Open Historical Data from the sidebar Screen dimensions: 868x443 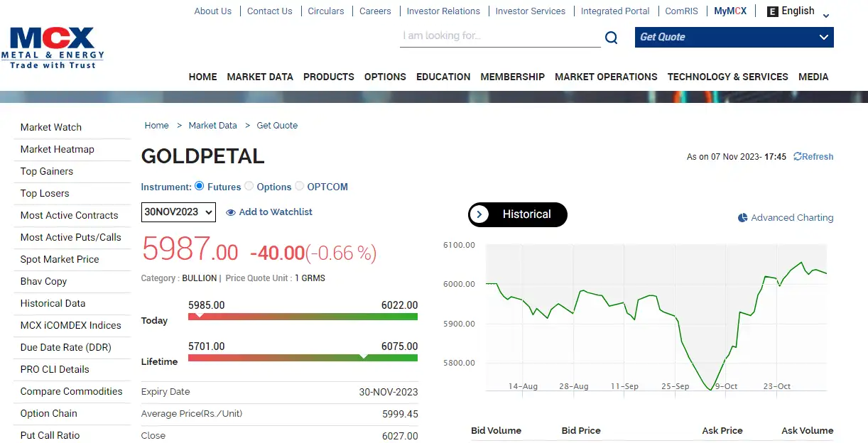[52, 303]
